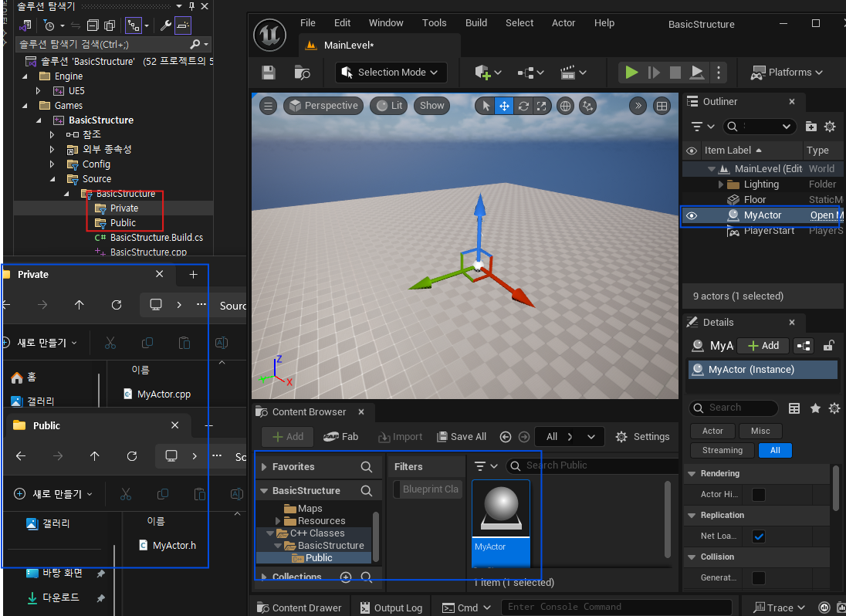Click the Enter Console Command field

pyautogui.click(x=617, y=608)
